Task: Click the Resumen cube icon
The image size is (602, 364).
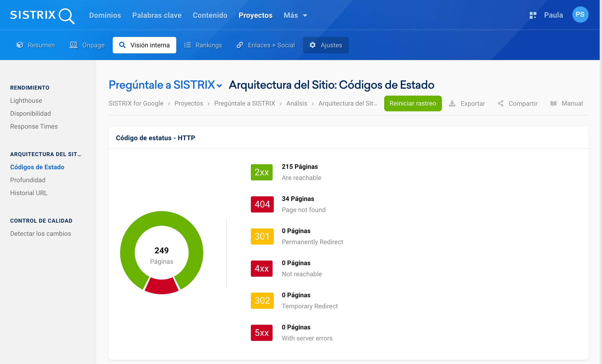Action: [x=20, y=45]
